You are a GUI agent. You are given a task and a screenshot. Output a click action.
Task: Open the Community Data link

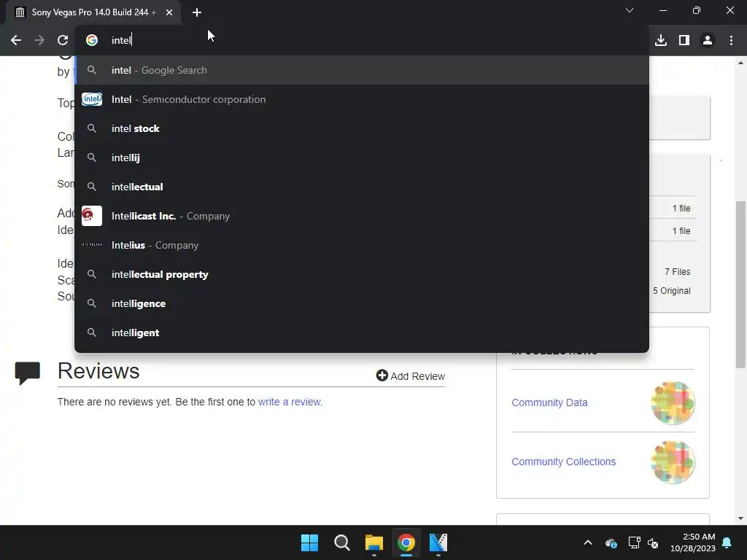[549, 402]
